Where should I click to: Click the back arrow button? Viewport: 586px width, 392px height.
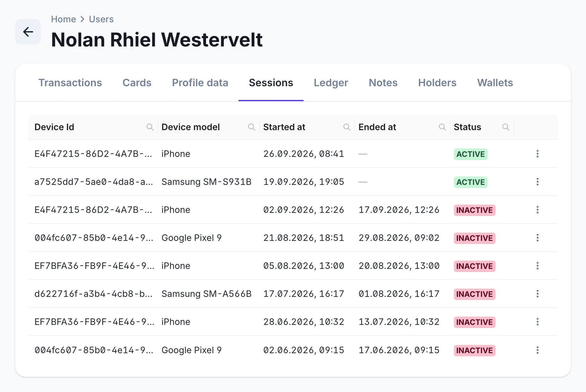[28, 32]
